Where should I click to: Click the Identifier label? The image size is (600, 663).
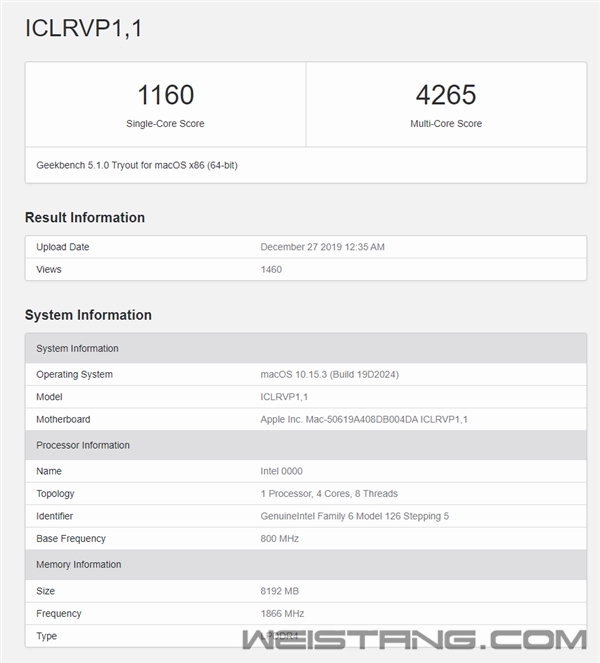[55, 516]
